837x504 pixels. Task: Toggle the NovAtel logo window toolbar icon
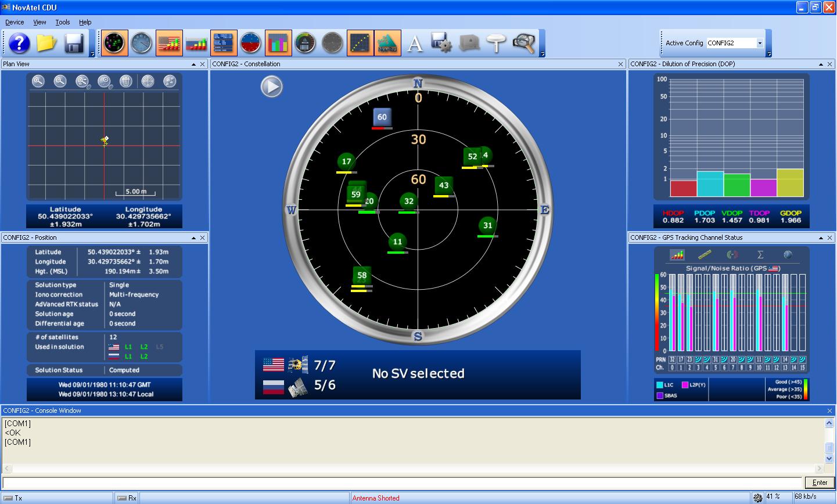[x=387, y=43]
